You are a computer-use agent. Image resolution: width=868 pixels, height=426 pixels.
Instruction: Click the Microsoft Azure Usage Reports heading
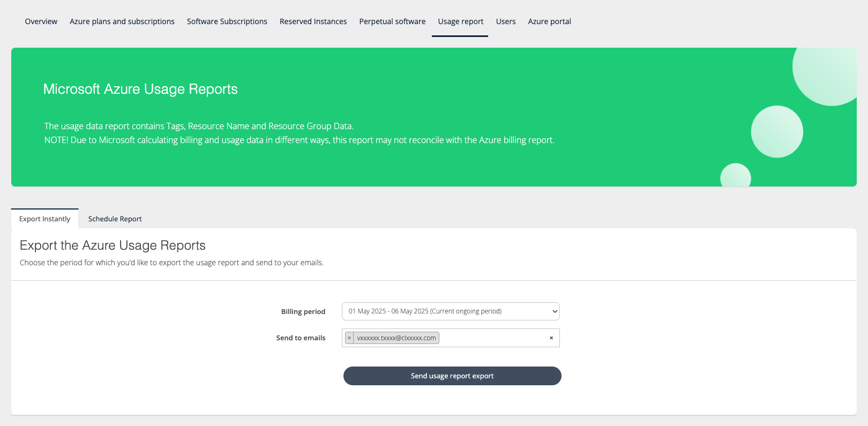coord(140,89)
